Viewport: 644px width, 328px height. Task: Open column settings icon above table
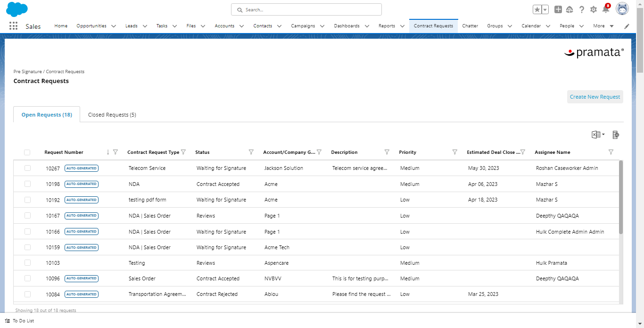point(615,135)
